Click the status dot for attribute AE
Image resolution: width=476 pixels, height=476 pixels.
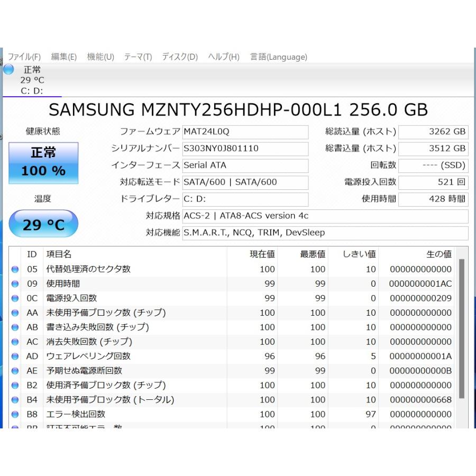(x=15, y=371)
